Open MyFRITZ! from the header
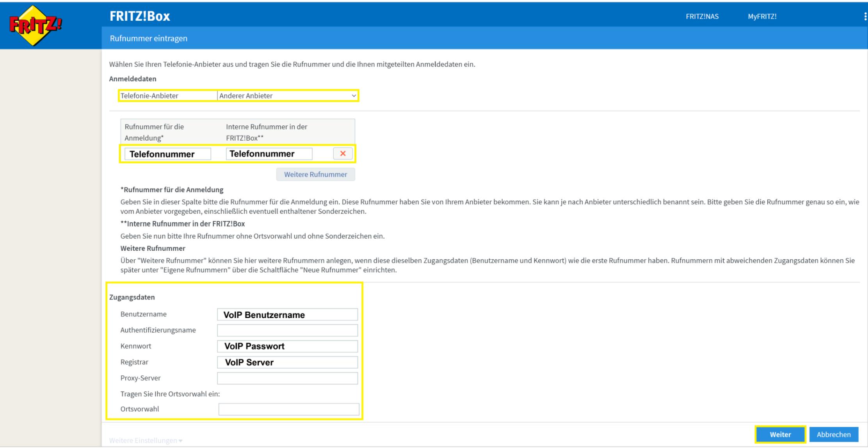The width and height of the screenshot is (868, 448). 762,16
